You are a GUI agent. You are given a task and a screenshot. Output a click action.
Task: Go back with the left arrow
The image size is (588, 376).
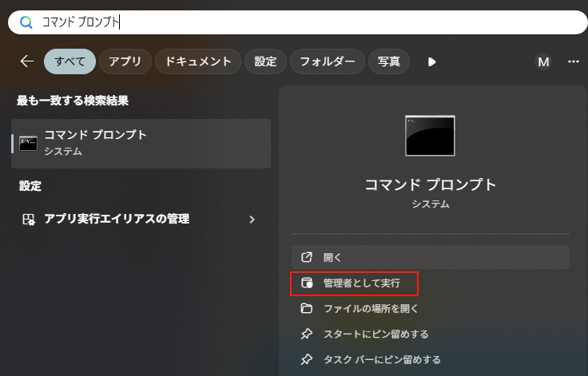[x=27, y=61]
